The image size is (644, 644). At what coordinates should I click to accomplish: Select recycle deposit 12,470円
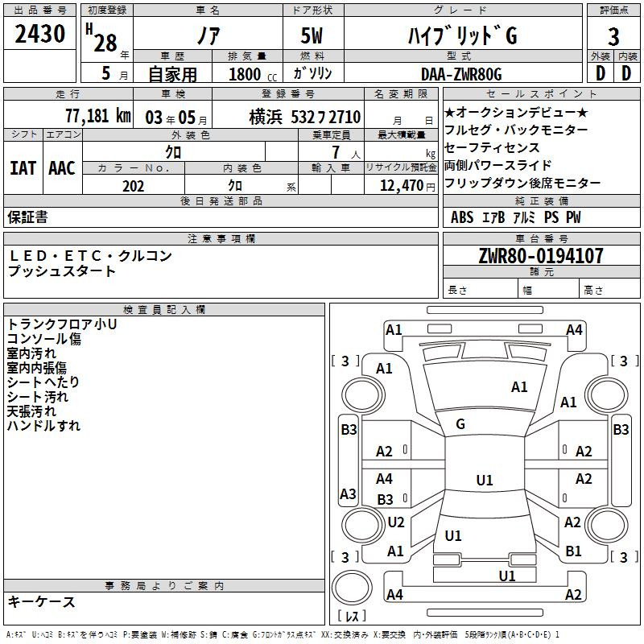tap(407, 186)
